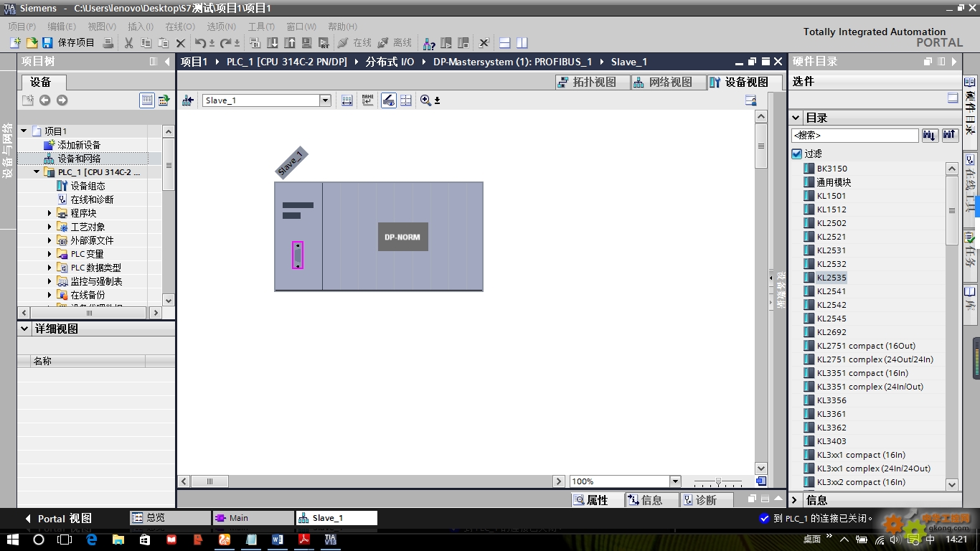Open Word from the Windows taskbar
Screen dimensions: 980x551
tap(278, 539)
